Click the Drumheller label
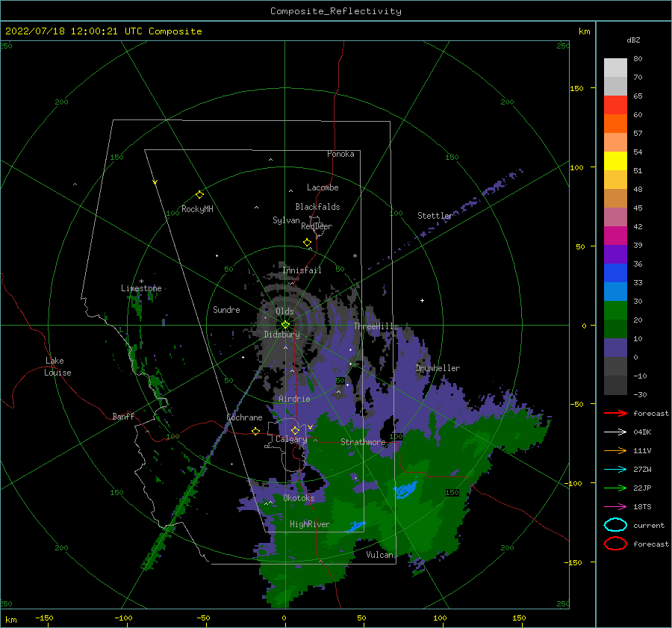The height and width of the screenshot is (628, 672). pyautogui.click(x=438, y=368)
